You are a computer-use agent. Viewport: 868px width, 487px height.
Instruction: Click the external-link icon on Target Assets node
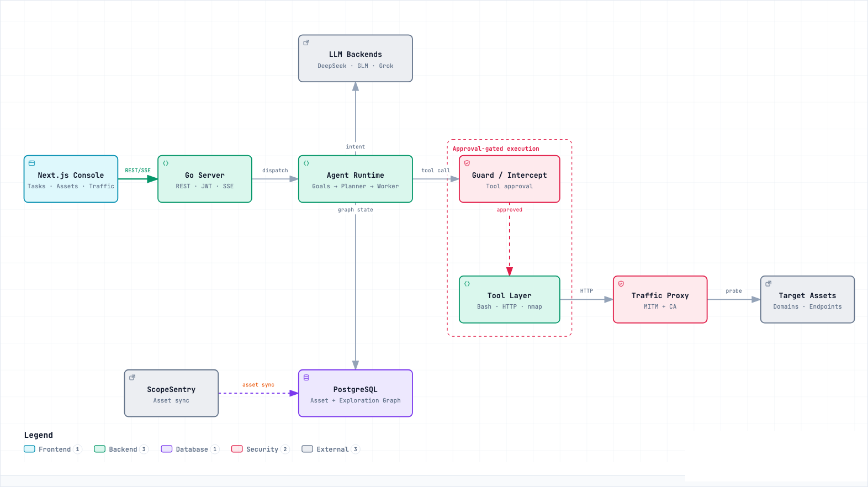769,284
